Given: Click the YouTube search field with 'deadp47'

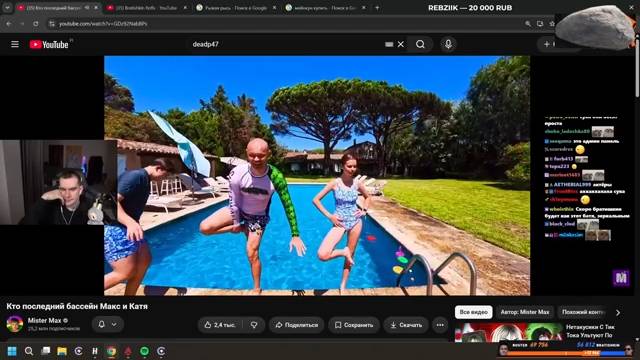Looking at the screenshot, I should pos(286,44).
